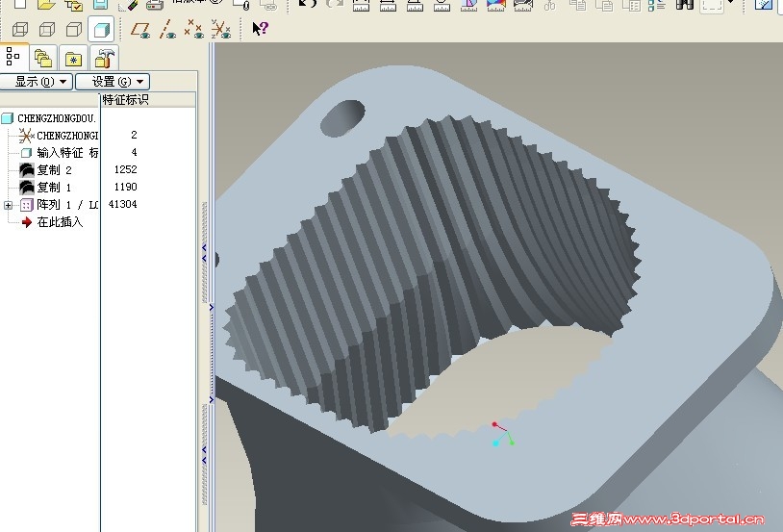This screenshot has height=532, width=783.
Task: Select the shading display mode
Action: click(101, 29)
